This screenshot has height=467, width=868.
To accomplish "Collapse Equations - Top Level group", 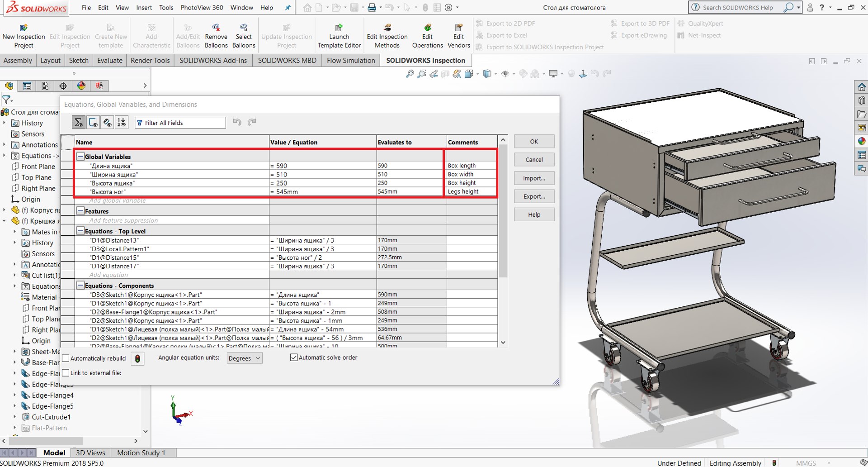I will (80, 231).
